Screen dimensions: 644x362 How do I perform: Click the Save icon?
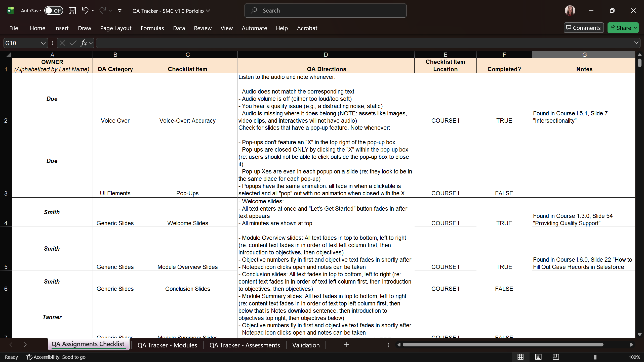pos(72,11)
